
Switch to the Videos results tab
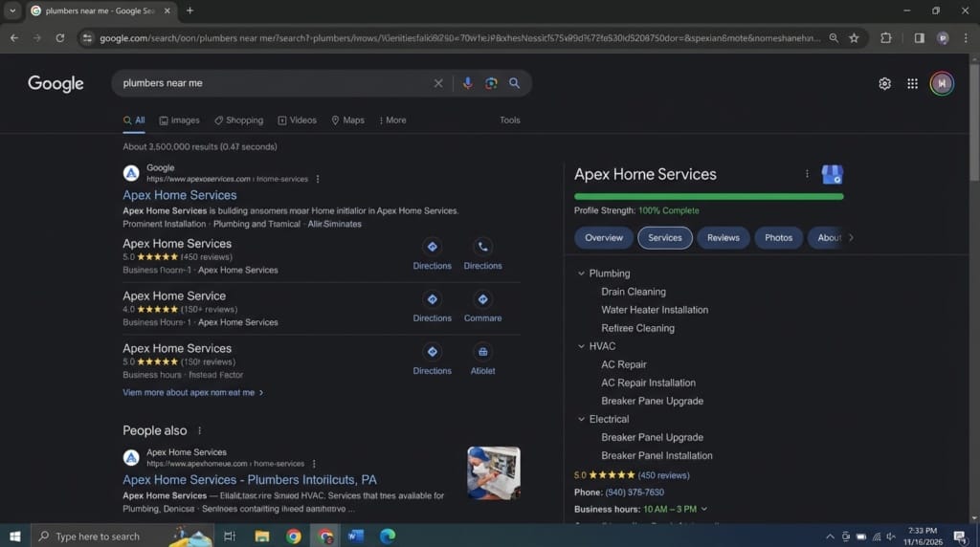pyautogui.click(x=298, y=120)
